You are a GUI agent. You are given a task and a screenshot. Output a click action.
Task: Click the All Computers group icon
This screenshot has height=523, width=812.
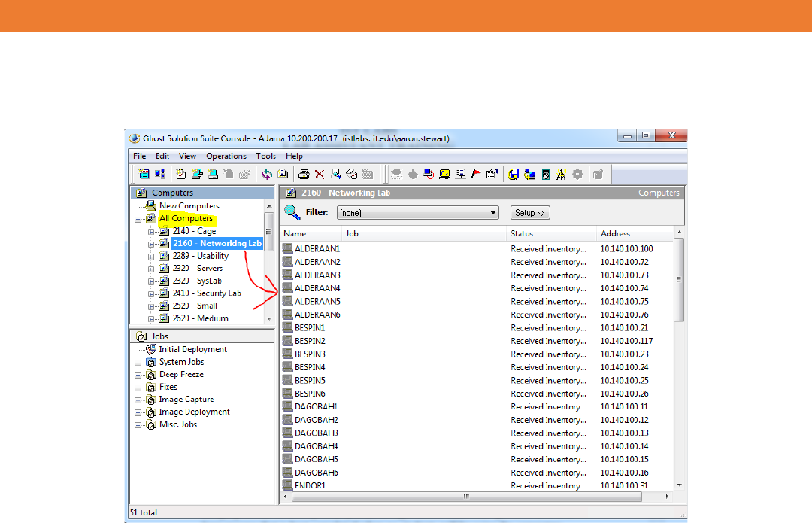(x=150, y=218)
